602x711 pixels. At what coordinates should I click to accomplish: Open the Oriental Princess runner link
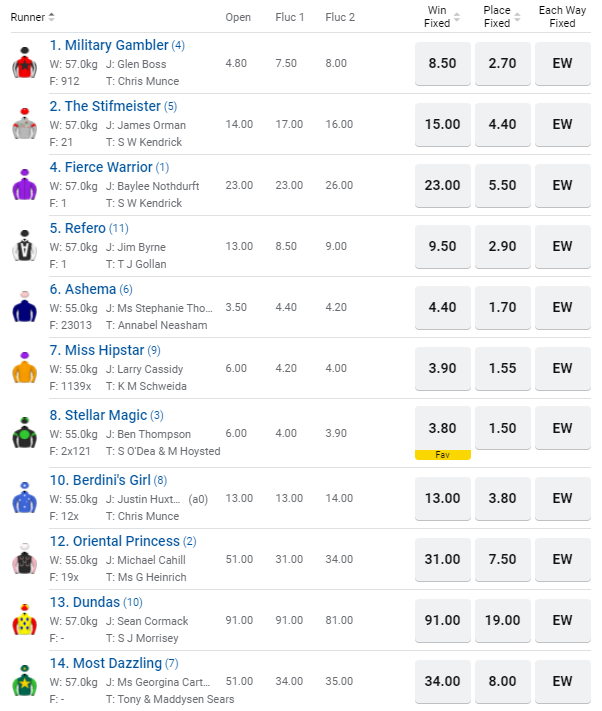(x=122, y=541)
